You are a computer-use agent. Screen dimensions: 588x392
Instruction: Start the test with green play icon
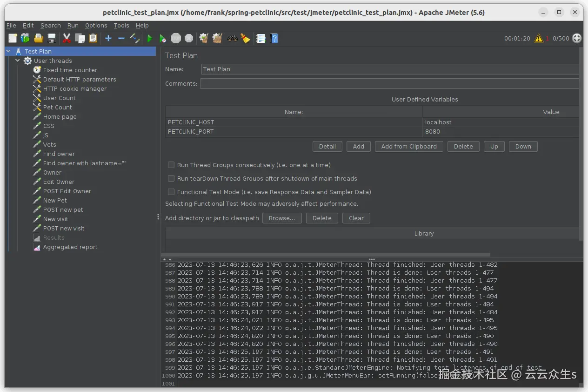coord(150,39)
